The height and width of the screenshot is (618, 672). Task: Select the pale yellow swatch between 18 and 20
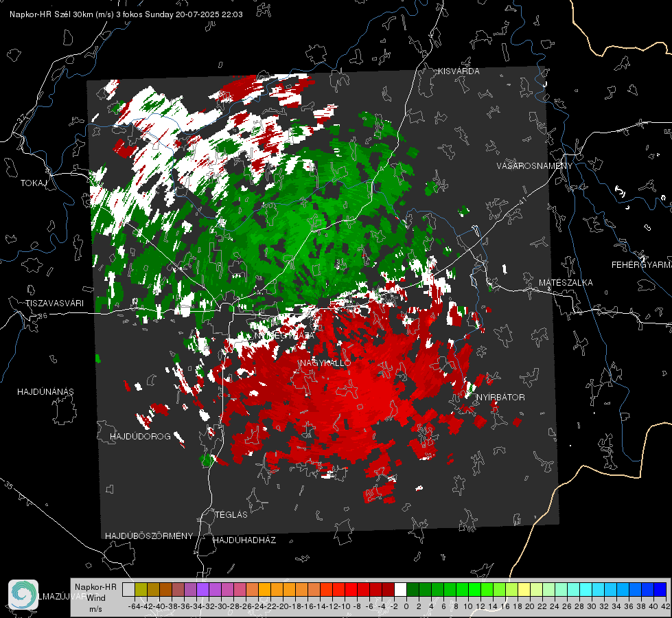[x=524, y=589]
